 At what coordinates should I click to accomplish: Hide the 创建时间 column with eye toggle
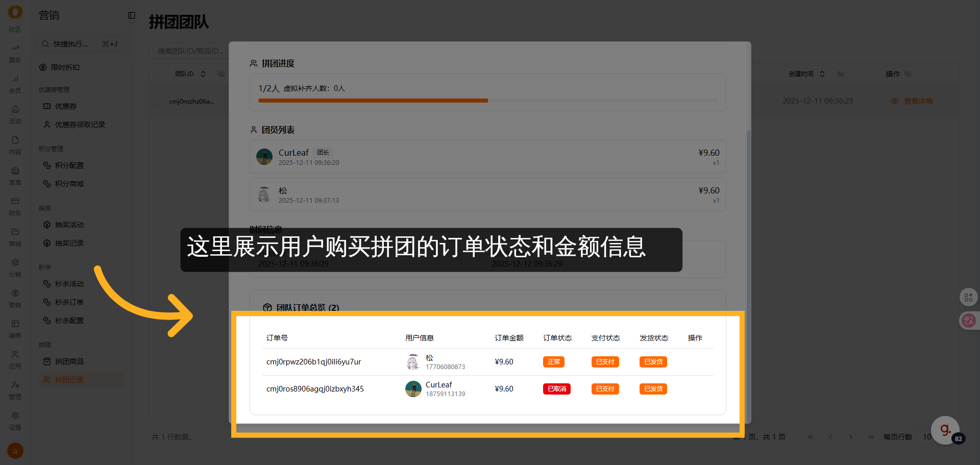pos(840,74)
